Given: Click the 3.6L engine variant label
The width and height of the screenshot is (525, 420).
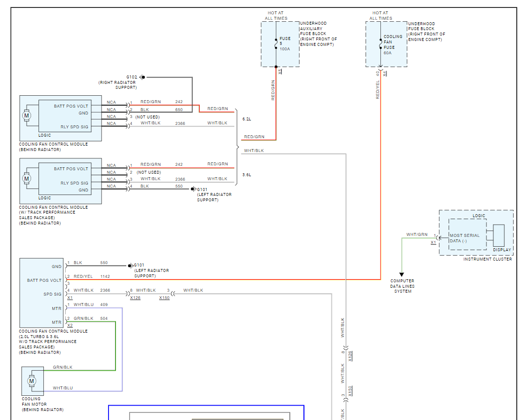Looking at the screenshot, I should click(247, 175).
